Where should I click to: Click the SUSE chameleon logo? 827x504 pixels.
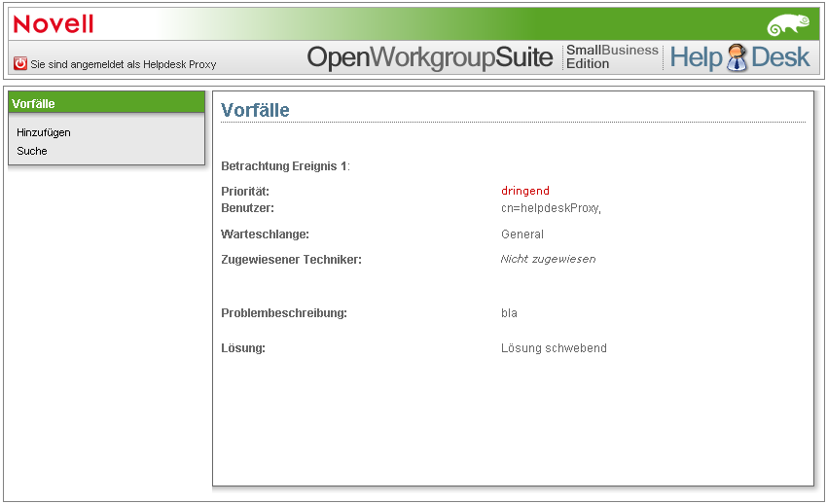pos(788,24)
